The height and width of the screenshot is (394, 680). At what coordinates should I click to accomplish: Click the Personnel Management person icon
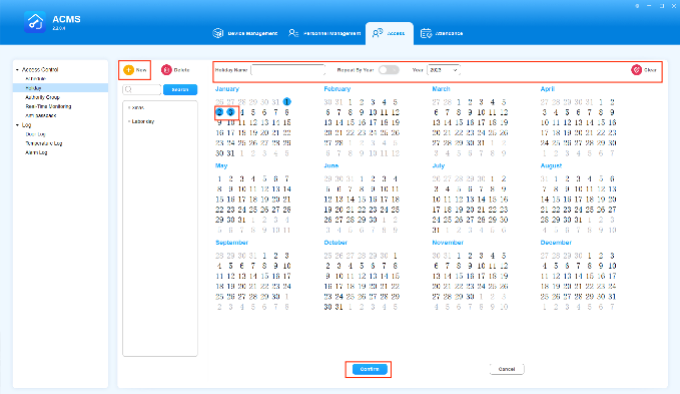point(294,33)
